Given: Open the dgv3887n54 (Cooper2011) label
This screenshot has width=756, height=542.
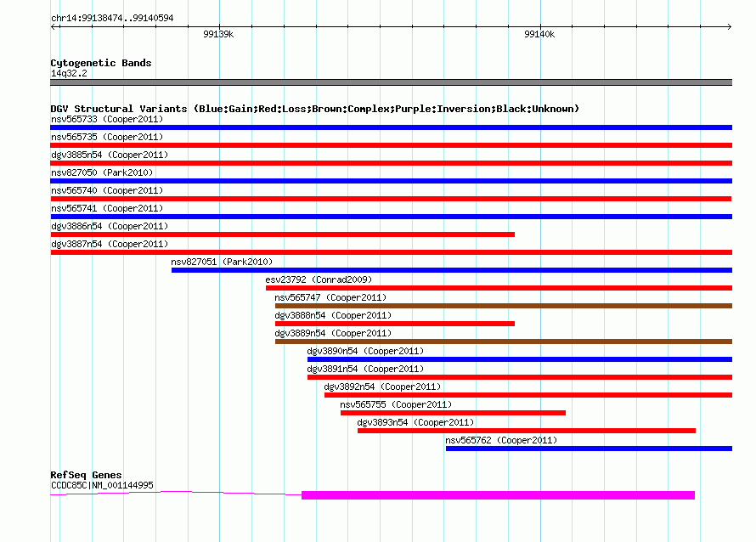Looking at the screenshot, I should pyautogui.click(x=110, y=244).
